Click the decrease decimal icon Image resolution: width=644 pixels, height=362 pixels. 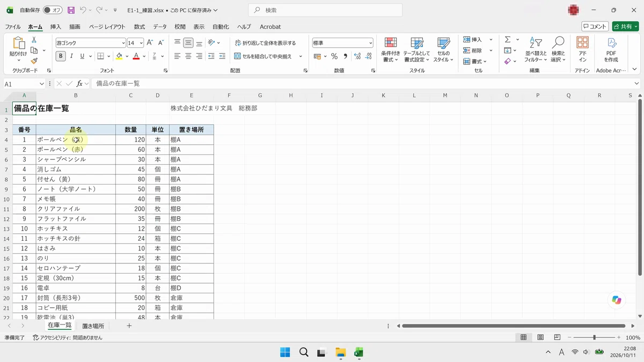(x=368, y=56)
